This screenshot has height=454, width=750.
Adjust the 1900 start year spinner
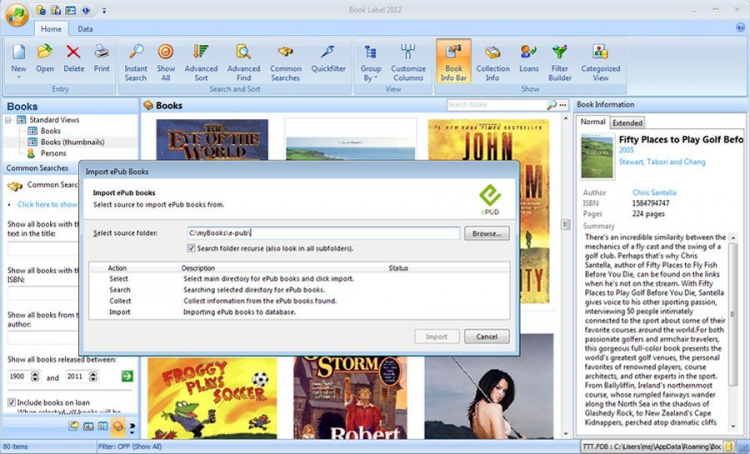tap(35, 376)
